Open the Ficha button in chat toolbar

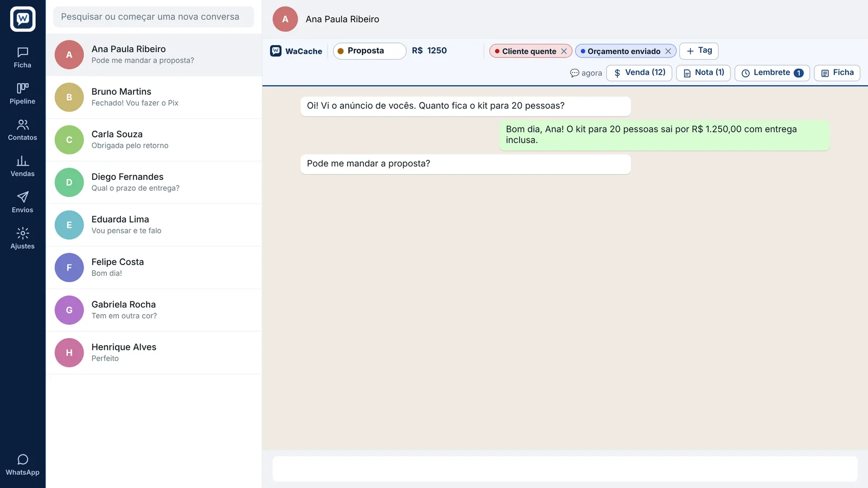[837, 73]
